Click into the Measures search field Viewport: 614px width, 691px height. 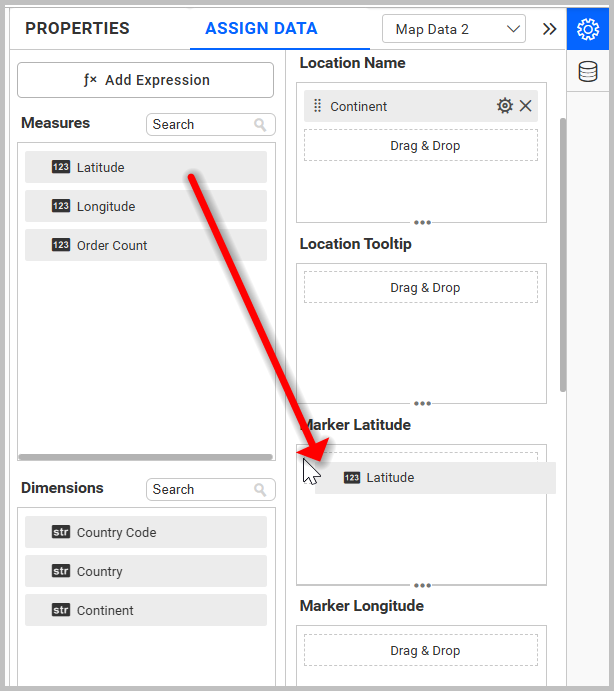[200, 125]
